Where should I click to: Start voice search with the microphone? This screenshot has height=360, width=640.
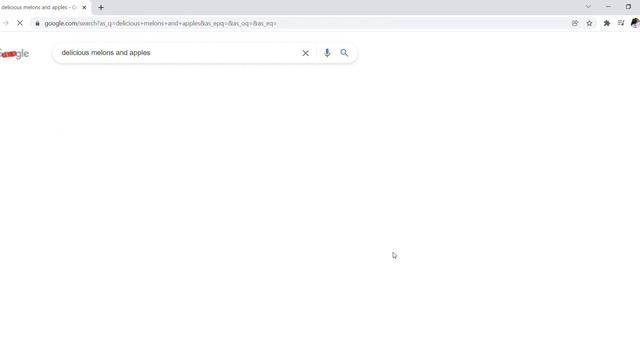(x=327, y=53)
